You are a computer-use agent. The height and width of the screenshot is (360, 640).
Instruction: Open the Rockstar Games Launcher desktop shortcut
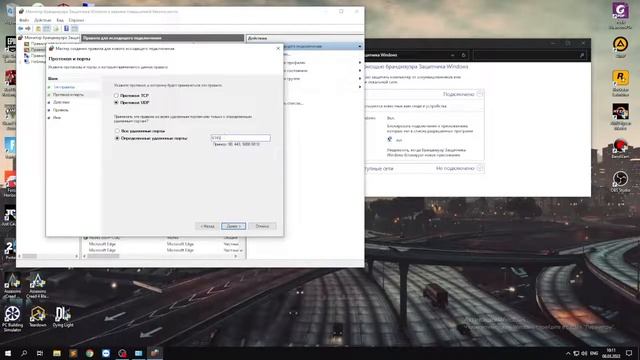click(x=620, y=83)
